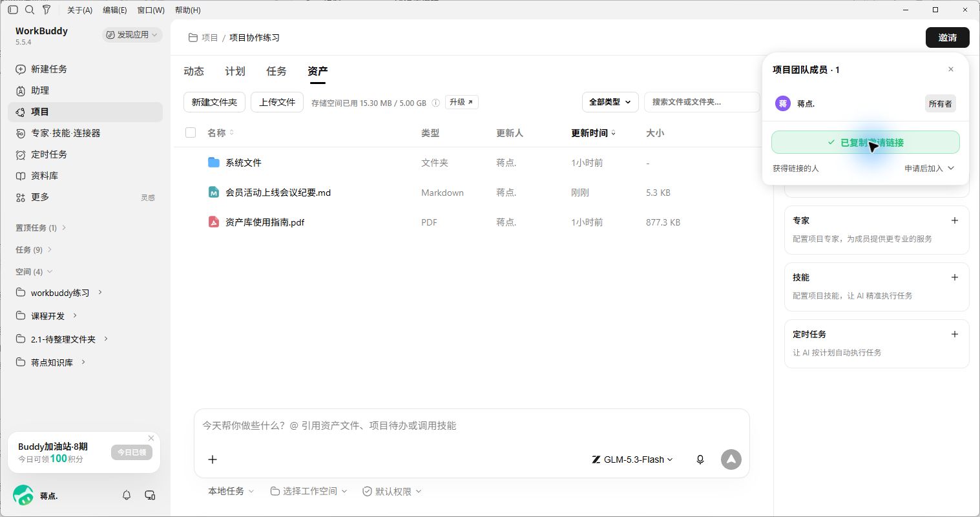Screen dimensions: 980x517
Task: Open 资料库 in the sidebar
Action: 85,176
